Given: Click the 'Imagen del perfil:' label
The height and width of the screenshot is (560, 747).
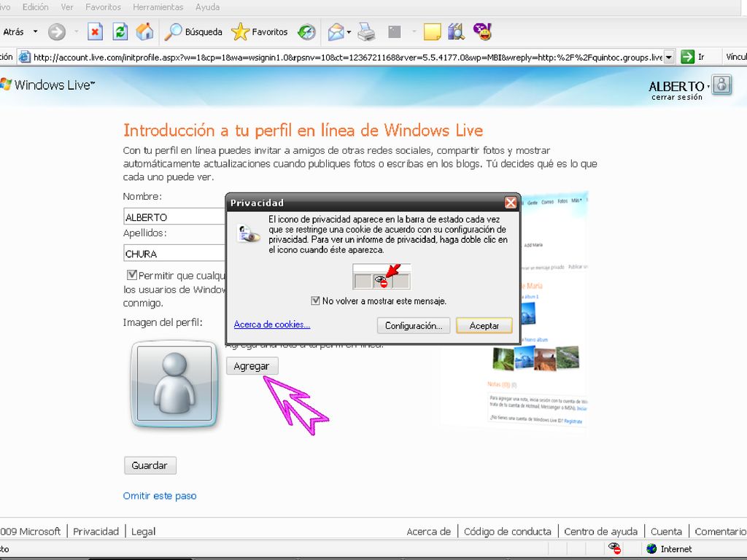Looking at the screenshot, I should 163,322.
